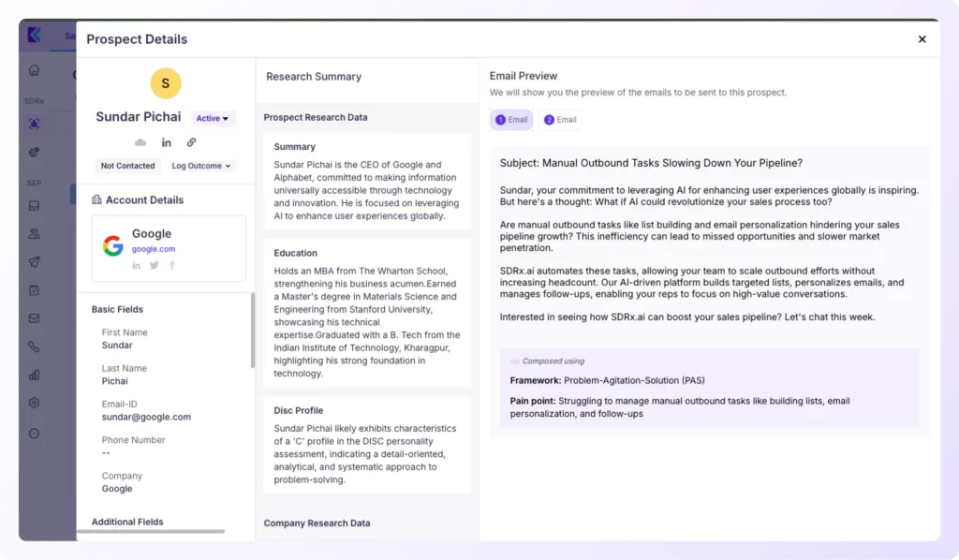Click the Additional Fields heading
The height and width of the screenshot is (560, 959).
click(x=127, y=523)
